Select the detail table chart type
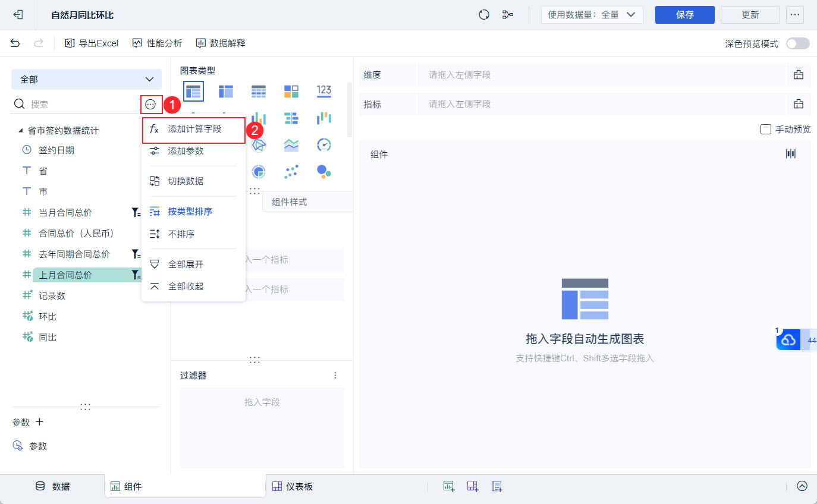The width and height of the screenshot is (817, 504). coord(259,91)
